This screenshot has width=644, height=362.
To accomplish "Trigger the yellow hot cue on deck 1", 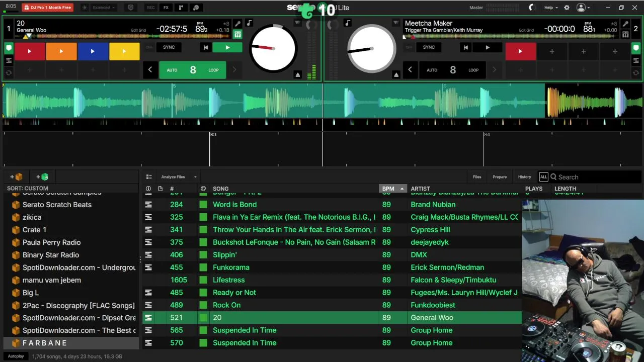I will coord(124,51).
